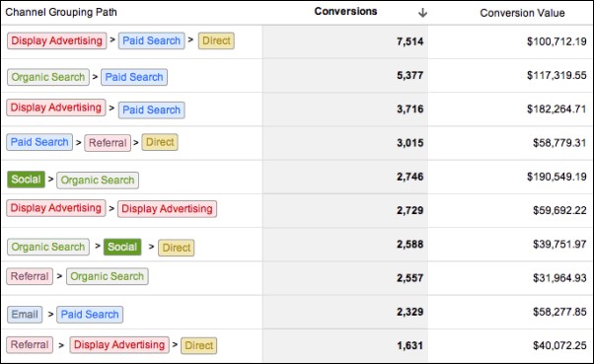Click the Channel Grouping Path column header
Viewport: 594px width, 364px height.
click(x=61, y=12)
